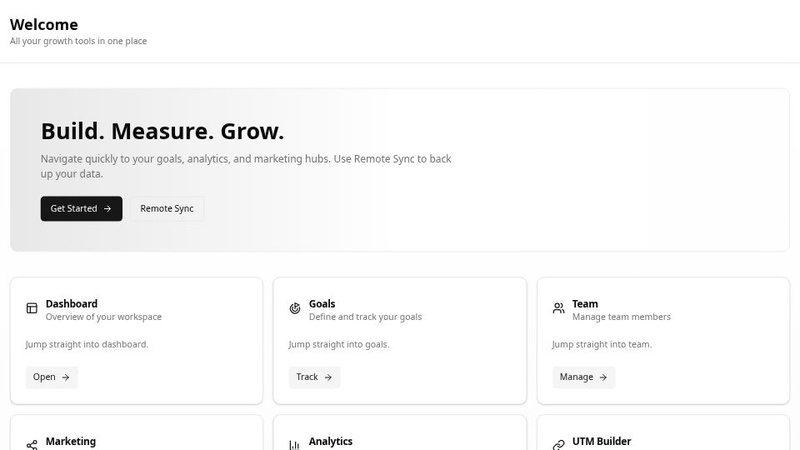The width and height of the screenshot is (800, 450).
Task: Click the Team people icon
Action: (x=559, y=308)
